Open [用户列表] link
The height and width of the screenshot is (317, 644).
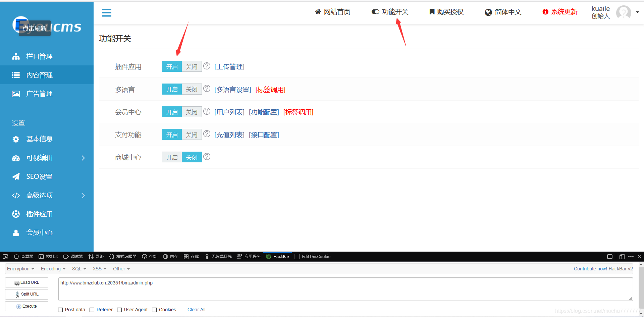[229, 112]
